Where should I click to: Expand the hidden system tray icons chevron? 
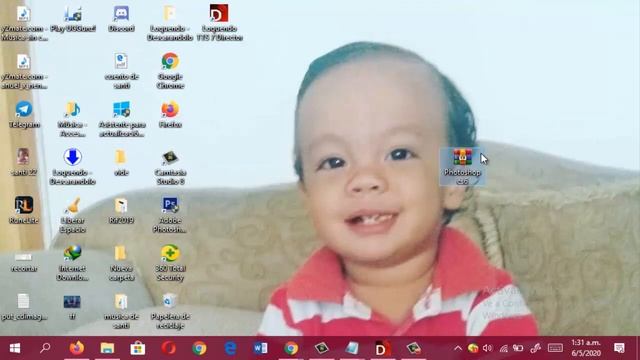tap(458, 348)
